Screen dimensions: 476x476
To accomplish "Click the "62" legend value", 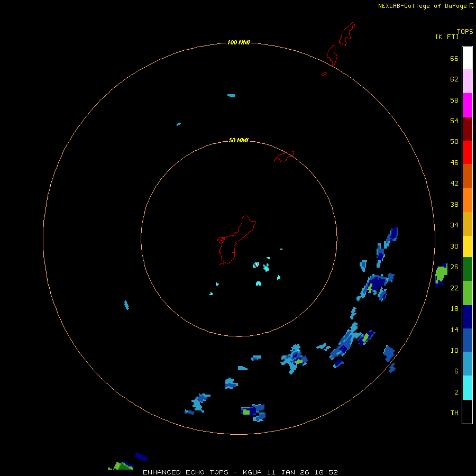I will tap(454, 79).
